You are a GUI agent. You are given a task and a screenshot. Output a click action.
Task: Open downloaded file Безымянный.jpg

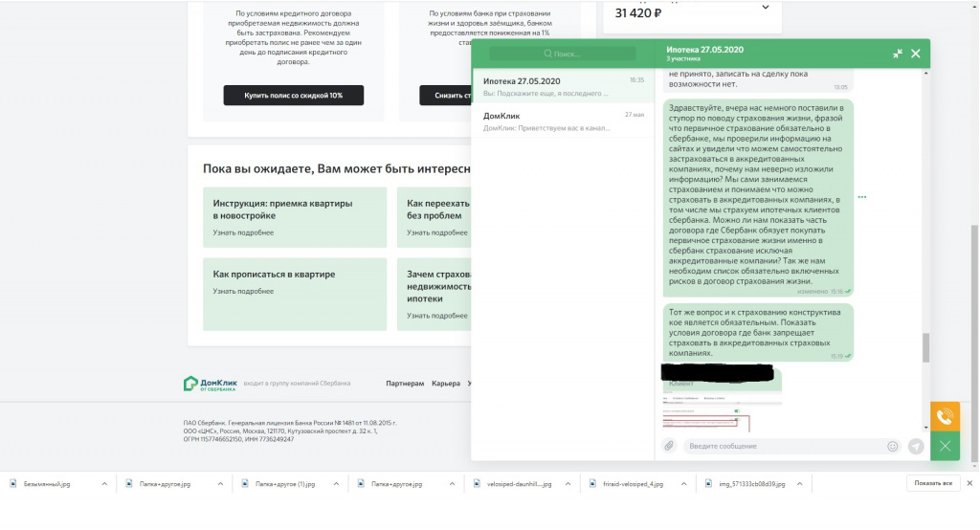[x=47, y=484]
